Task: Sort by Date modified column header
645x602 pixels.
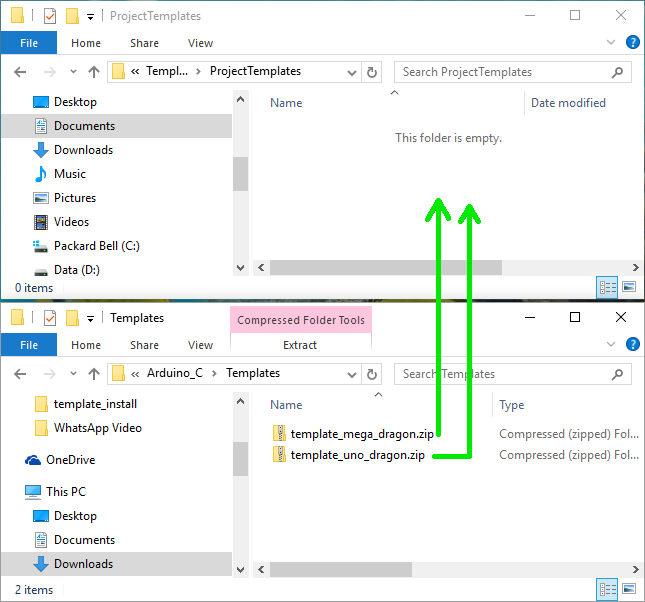Action: [568, 103]
